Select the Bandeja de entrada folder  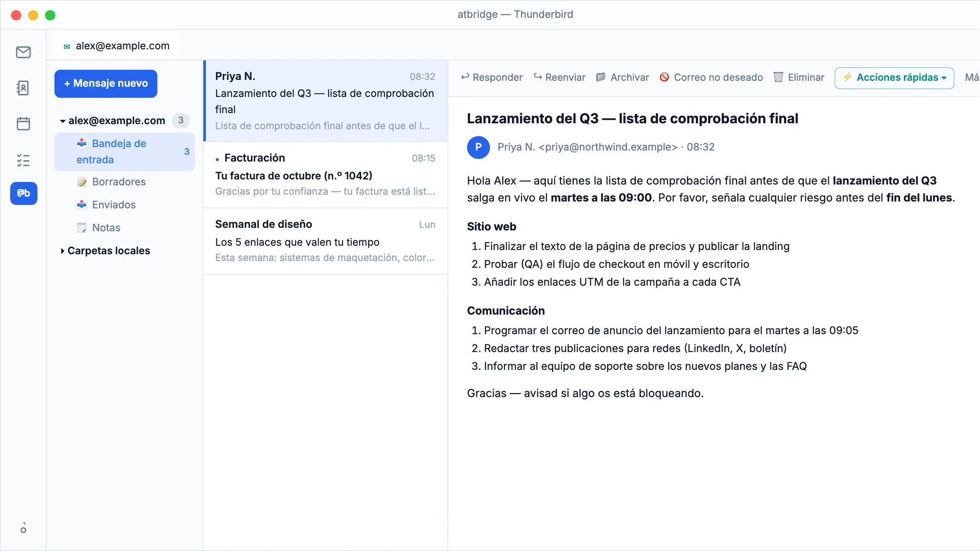pyautogui.click(x=125, y=152)
